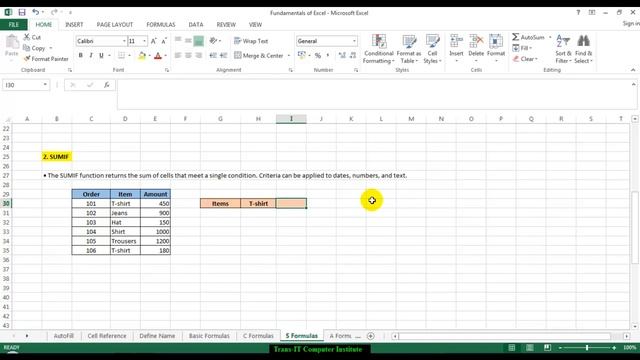Select the Format Painter brush
The image size is (640, 360).
pyautogui.click(x=27, y=59)
